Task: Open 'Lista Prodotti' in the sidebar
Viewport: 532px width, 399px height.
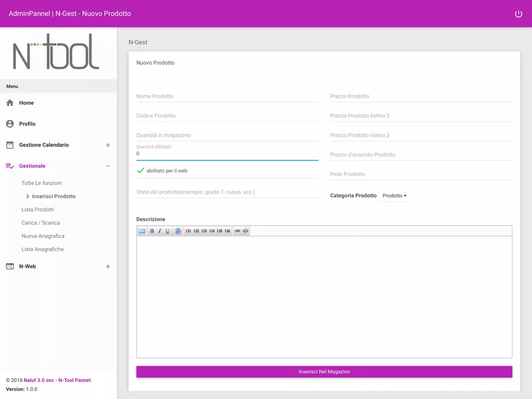Action: pyautogui.click(x=37, y=209)
